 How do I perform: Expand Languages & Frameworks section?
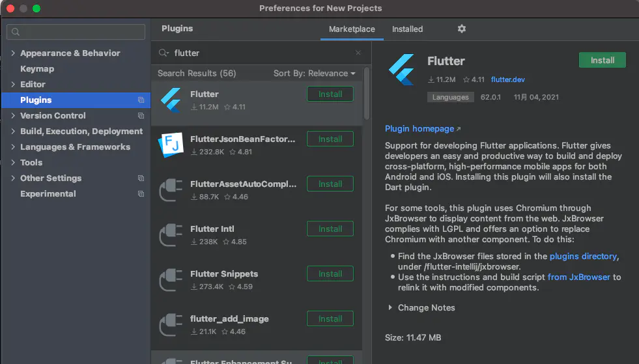(13, 147)
